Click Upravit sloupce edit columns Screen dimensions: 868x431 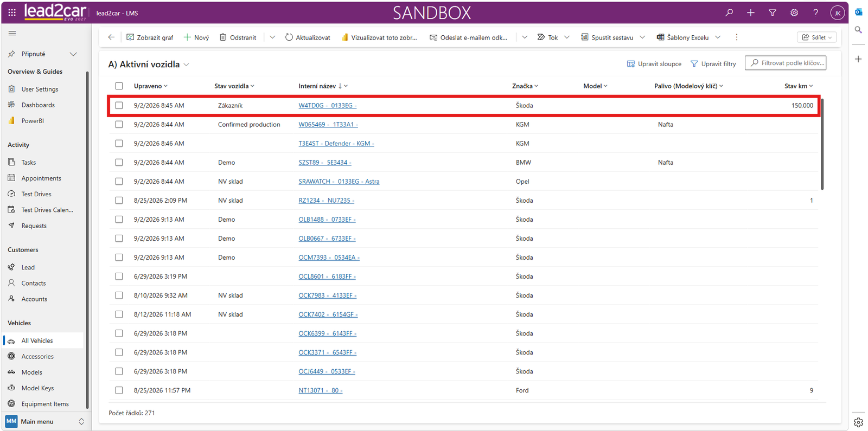click(x=654, y=64)
